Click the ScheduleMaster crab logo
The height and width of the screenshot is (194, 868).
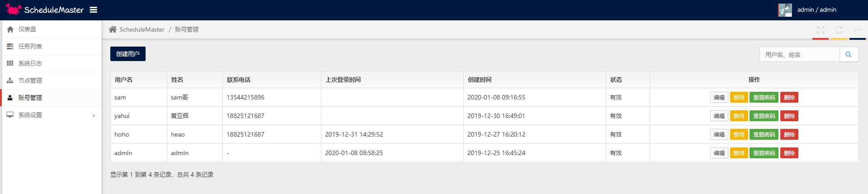click(14, 9)
